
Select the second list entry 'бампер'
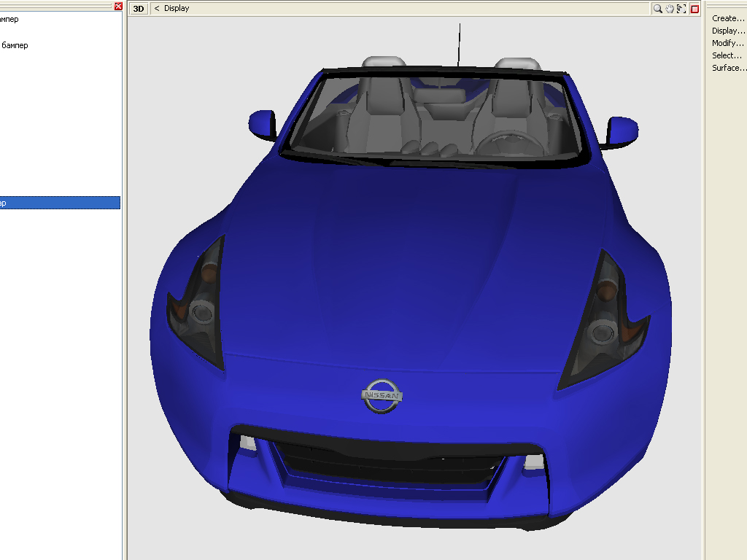[x=15, y=45]
